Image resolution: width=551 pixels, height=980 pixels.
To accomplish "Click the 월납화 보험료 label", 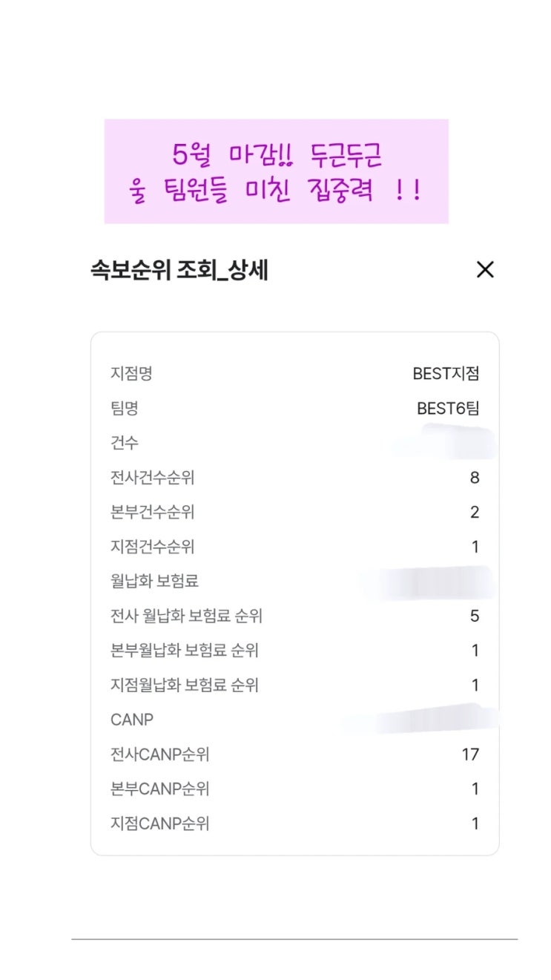I will click(154, 582).
